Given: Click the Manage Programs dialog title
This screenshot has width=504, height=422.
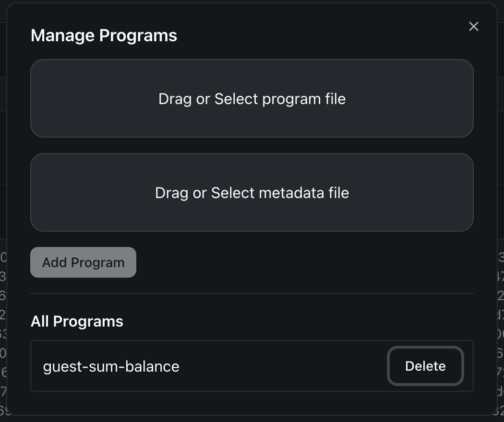Looking at the screenshot, I should coord(104,35).
